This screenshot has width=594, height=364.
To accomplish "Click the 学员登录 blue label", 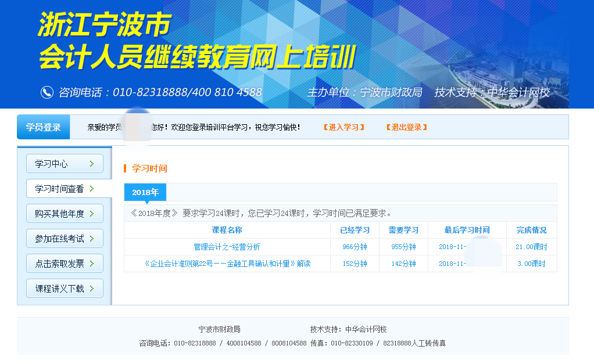I will pos(44,127).
